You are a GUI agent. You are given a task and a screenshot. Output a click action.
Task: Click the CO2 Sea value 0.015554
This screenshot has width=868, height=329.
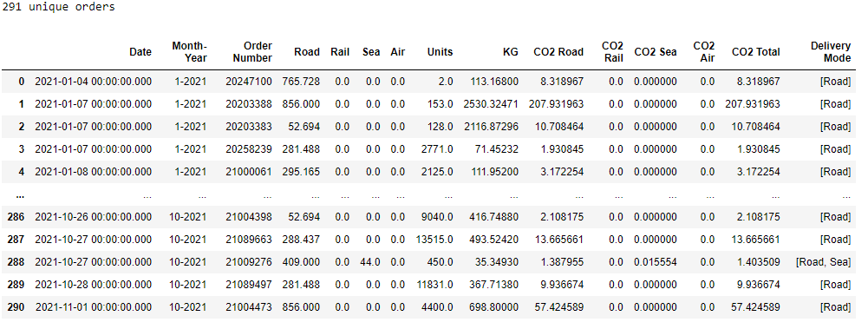656,262
